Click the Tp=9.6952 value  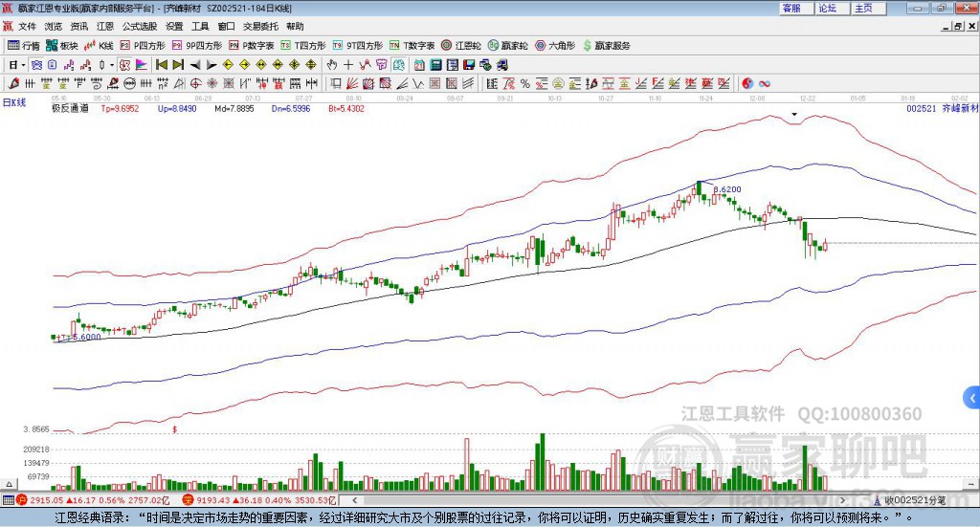click(x=120, y=109)
